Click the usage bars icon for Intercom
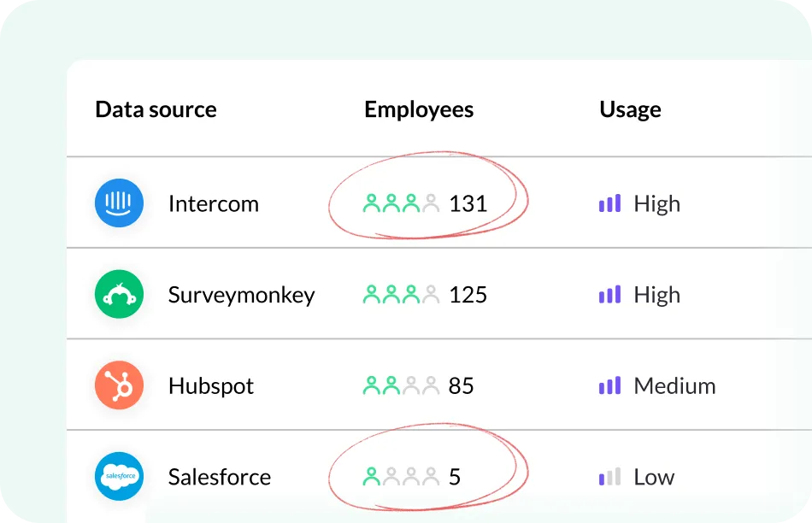This screenshot has width=812, height=523. 609,203
